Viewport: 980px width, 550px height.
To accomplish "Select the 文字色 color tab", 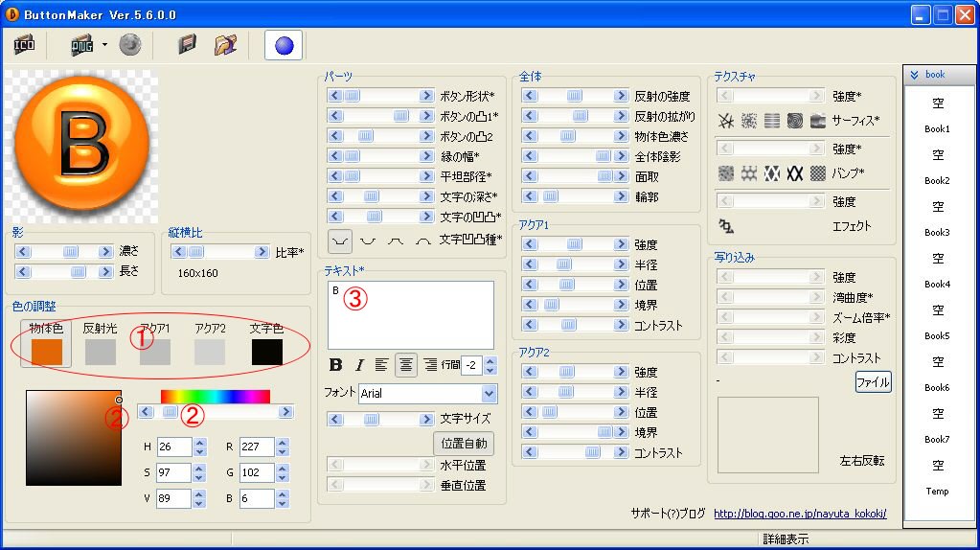I will [x=266, y=345].
